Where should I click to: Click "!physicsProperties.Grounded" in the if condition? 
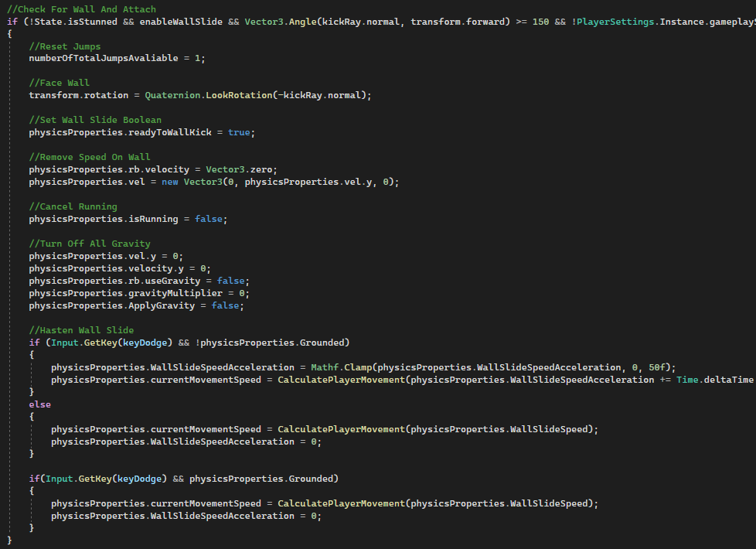[270, 343]
